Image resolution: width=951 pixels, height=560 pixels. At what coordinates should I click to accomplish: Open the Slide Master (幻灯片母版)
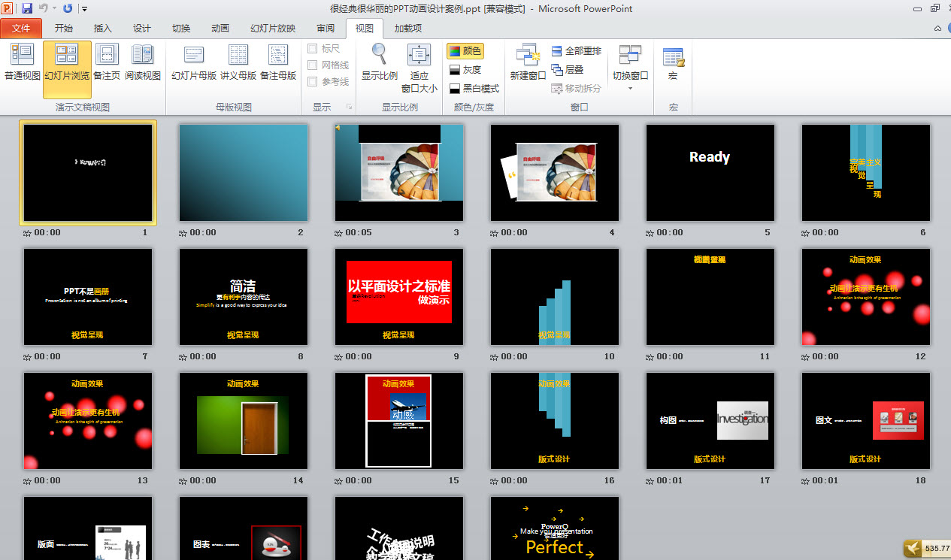coord(194,62)
